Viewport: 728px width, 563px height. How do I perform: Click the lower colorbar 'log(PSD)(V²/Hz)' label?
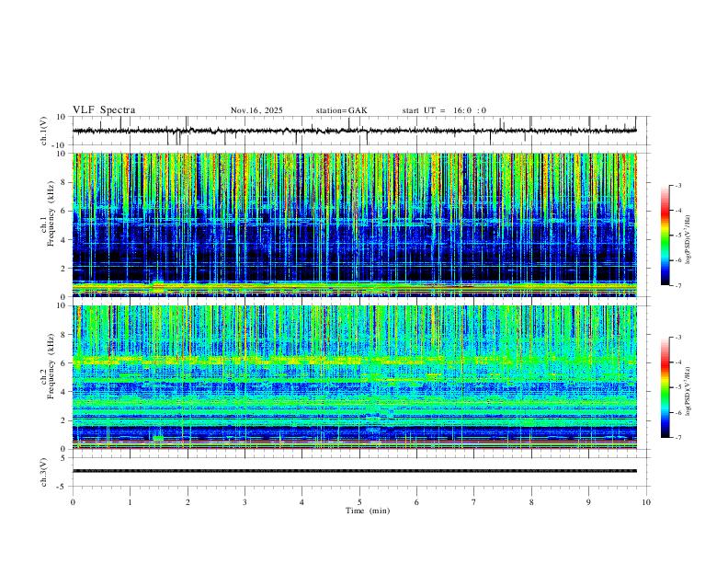(688, 392)
